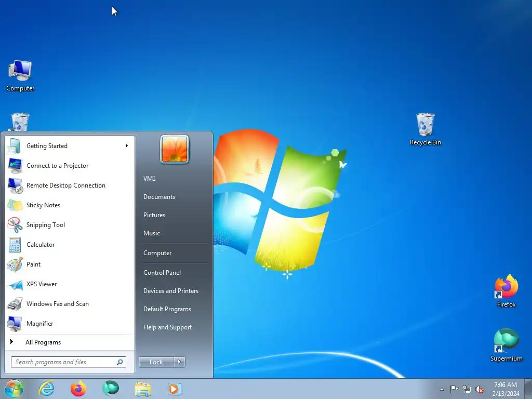
Task: Open the XPS Viewer icon
Action: click(x=14, y=284)
